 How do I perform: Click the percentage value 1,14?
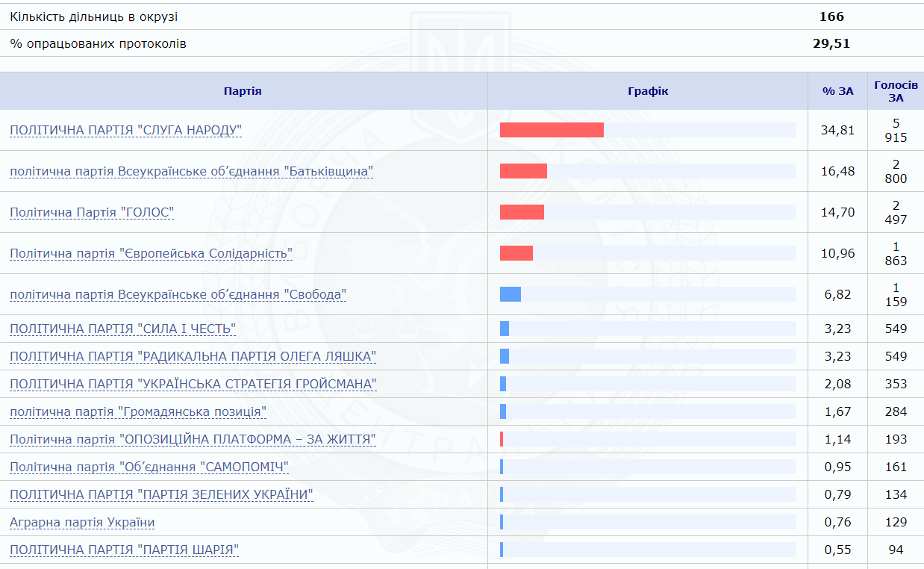[837, 439]
